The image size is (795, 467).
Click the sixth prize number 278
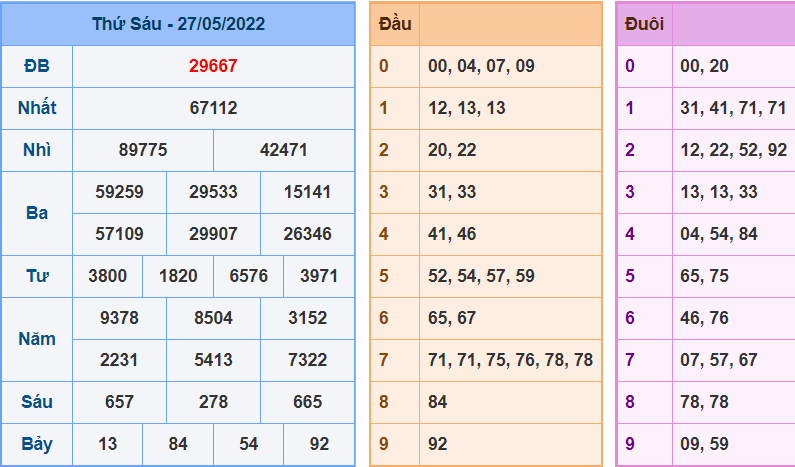(x=213, y=403)
